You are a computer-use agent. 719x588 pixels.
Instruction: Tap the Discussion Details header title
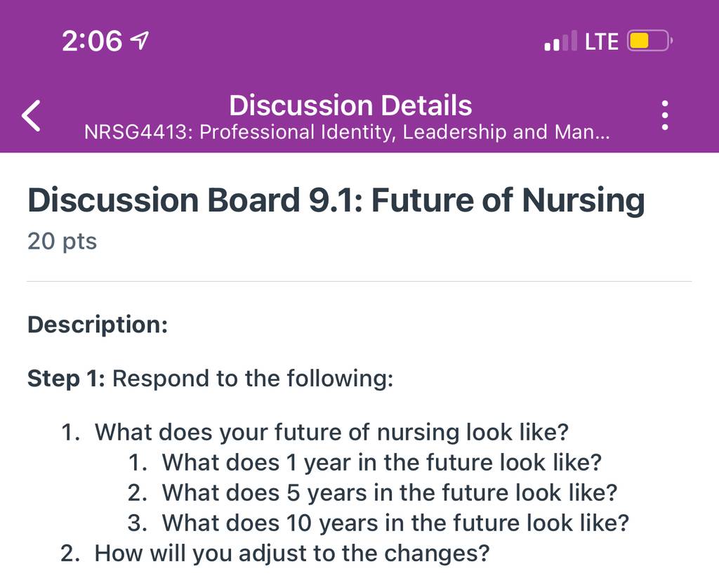point(350,105)
